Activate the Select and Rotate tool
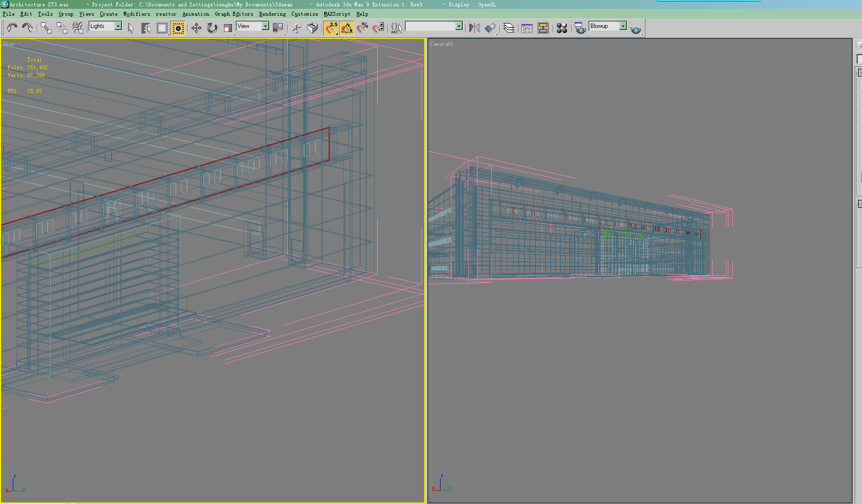Screen dimensions: 862x504 [211, 28]
